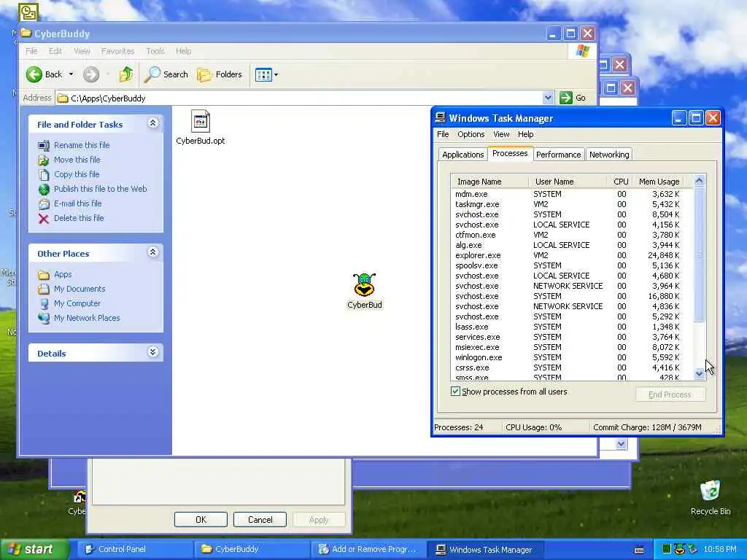This screenshot has height=560, width=747.
Task: Click the process list scrollbar thumb
Action: tap(699, 255)
